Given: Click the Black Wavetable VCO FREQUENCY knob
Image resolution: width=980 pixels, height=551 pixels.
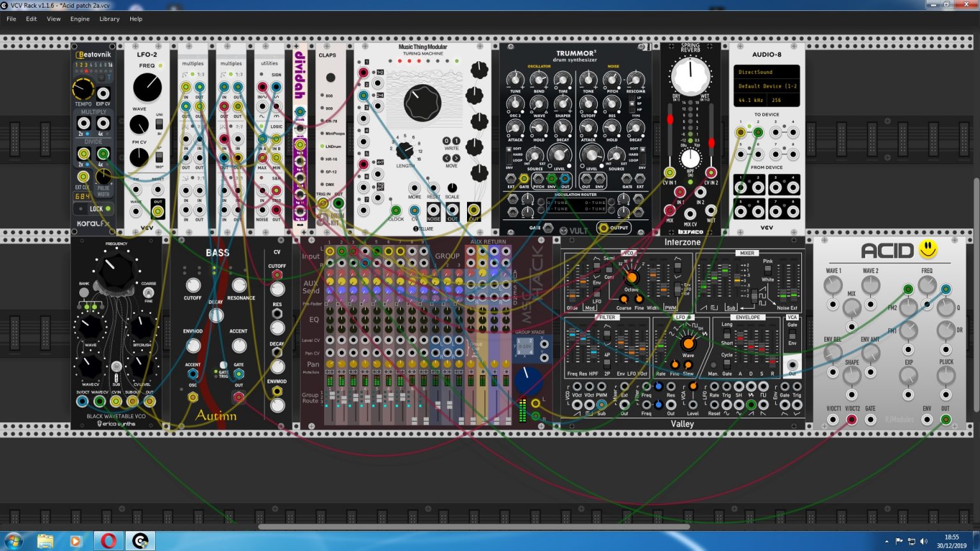Looking at the screenshot, I should coord(116,268).
